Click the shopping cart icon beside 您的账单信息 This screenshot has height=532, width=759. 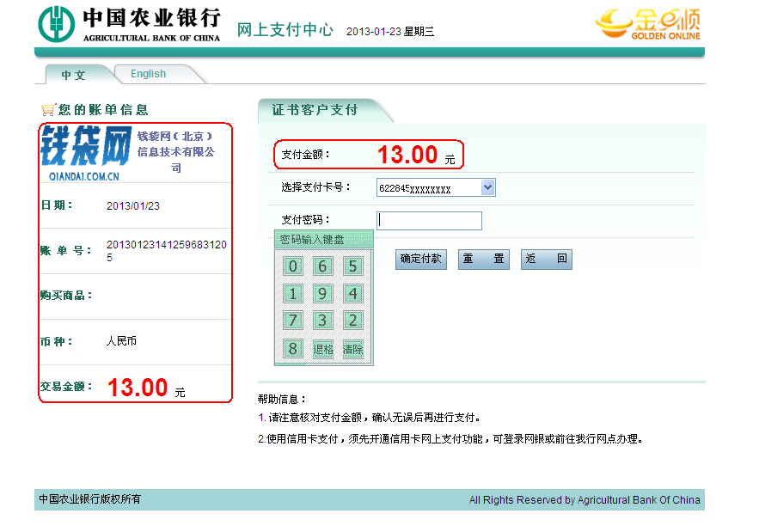coord(48,109)
